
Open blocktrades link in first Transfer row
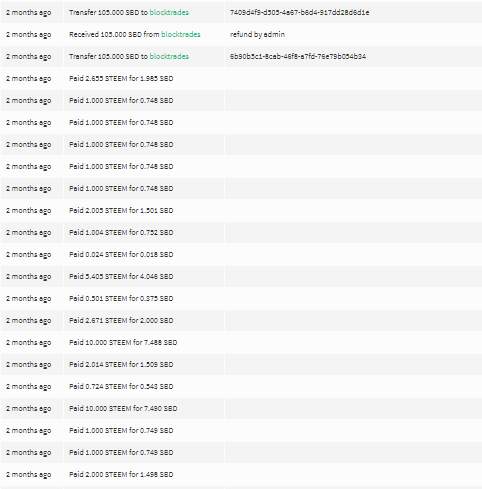coord(169,13)
